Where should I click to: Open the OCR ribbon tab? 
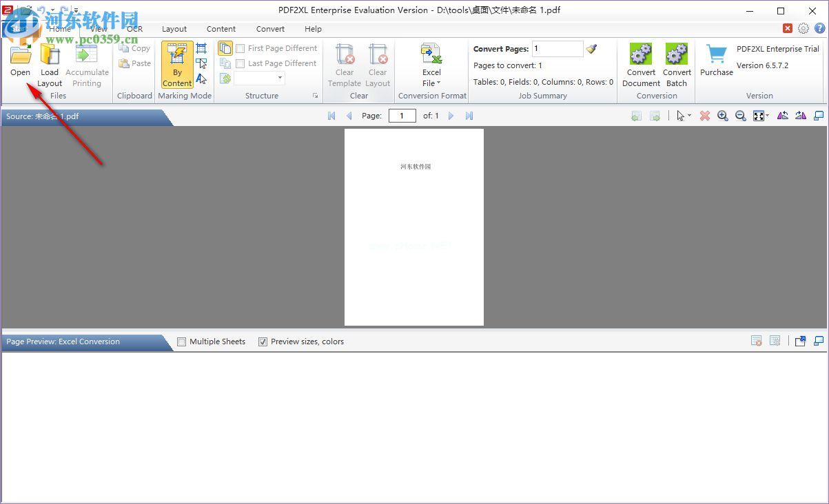click(x=135, y=29)
